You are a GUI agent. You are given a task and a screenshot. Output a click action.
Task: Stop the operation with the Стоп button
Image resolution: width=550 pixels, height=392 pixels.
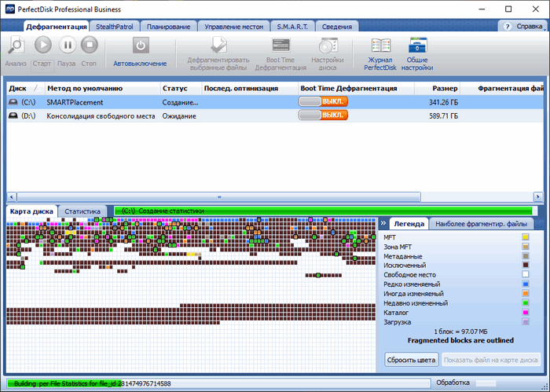click(x=90, y=45)
